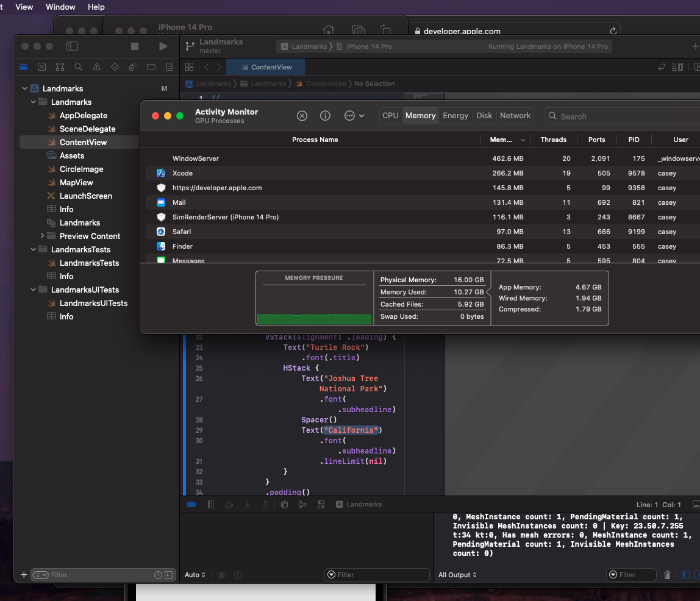Open the Window menu
Screen dimensions: 700x601
point(60,7)
